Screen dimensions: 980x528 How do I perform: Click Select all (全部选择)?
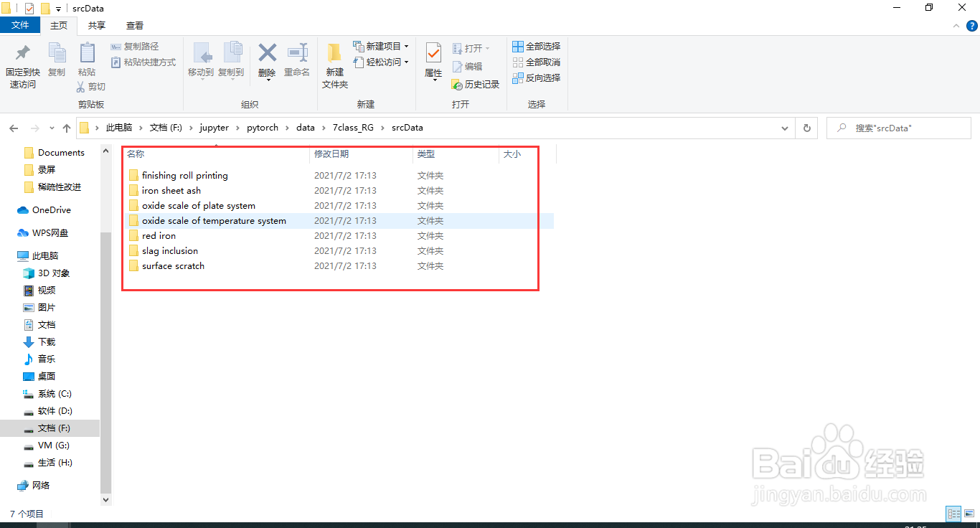click(536, 47)
